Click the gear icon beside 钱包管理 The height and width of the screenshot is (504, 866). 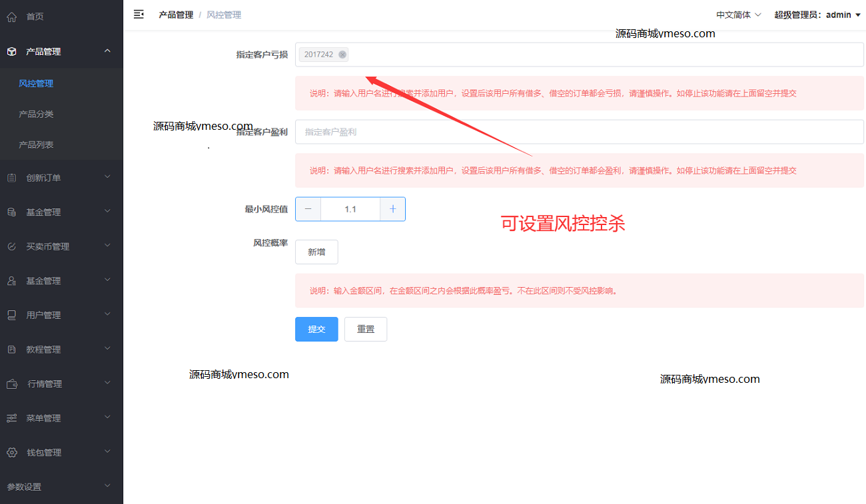[11, 453]
